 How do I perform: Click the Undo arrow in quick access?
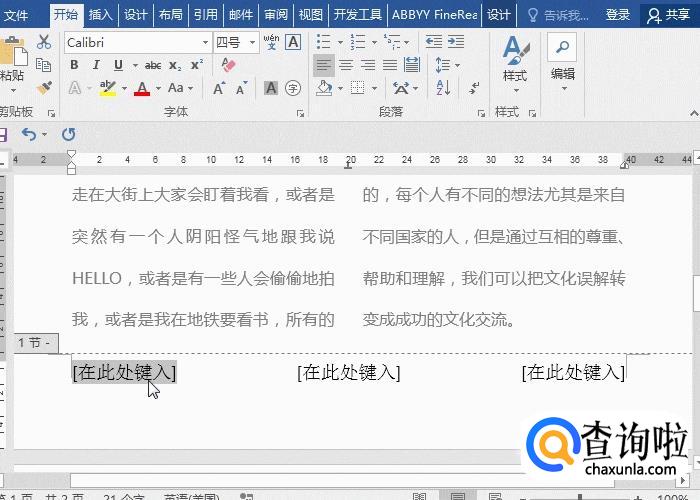[29, 134]
